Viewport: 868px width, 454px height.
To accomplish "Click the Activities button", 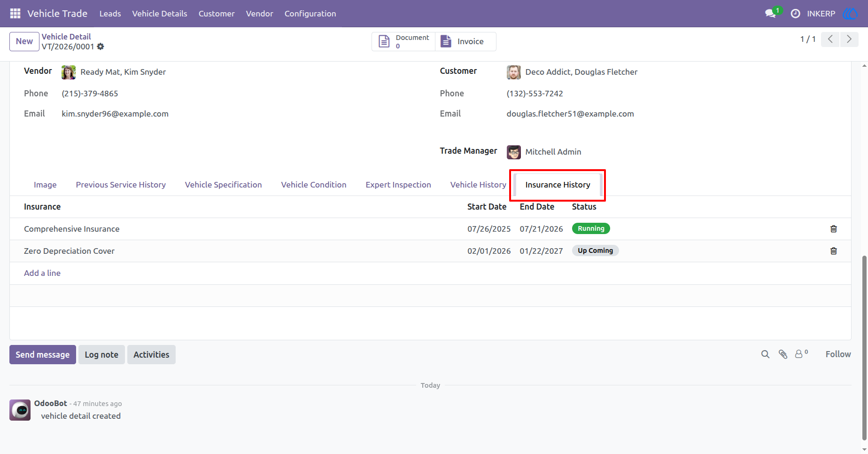I will 151,355.
